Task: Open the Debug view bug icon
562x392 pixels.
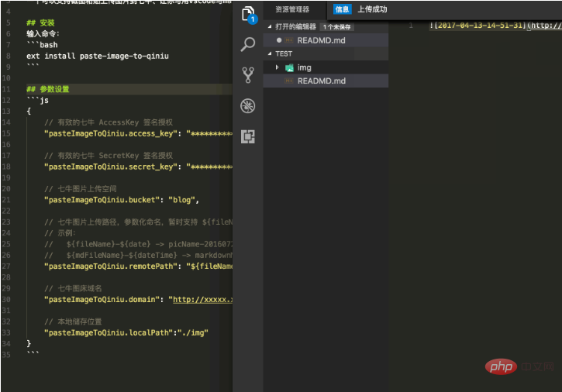Action: [x=248, y=106]
